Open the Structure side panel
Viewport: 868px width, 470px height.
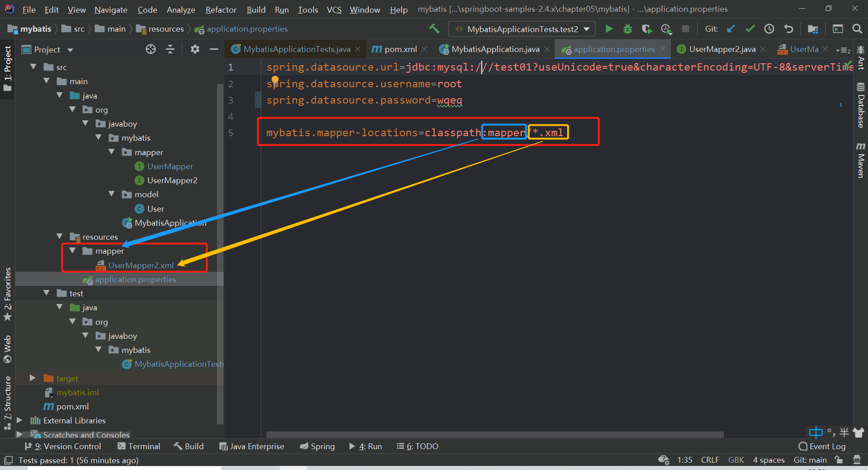point(8,403)
